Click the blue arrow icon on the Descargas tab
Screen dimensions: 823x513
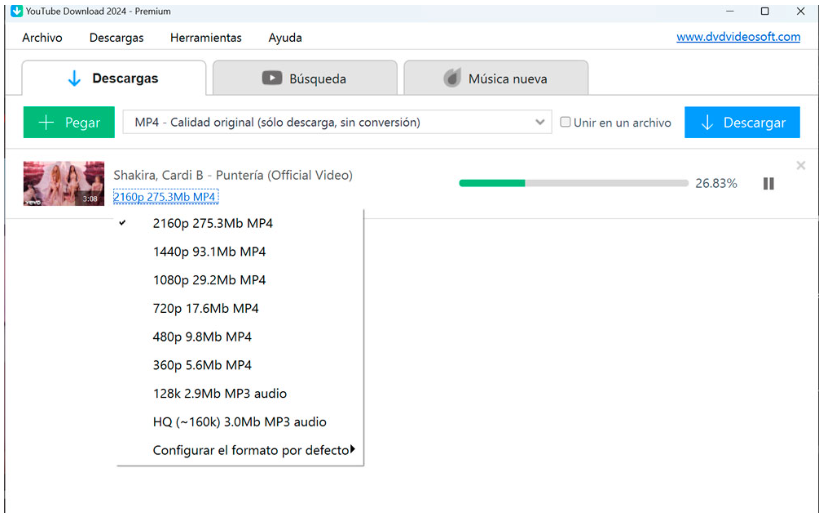pyautogui.click(x=74, y=79)
